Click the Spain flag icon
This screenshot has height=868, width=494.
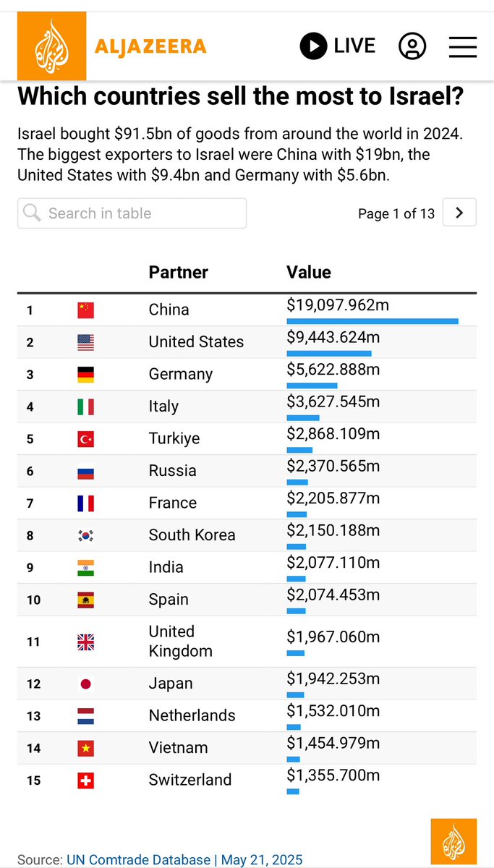[x=85, y=600]
